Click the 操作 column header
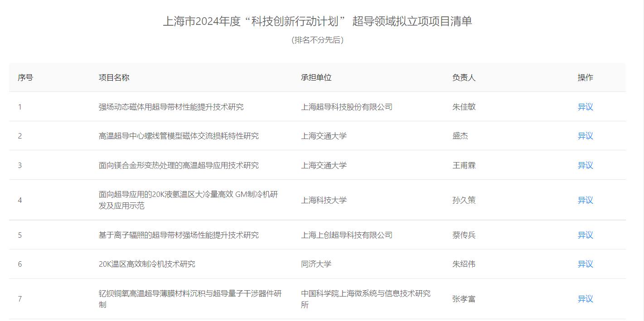The width and height of the screenshot is (644, 321). [x=585, y=77]
